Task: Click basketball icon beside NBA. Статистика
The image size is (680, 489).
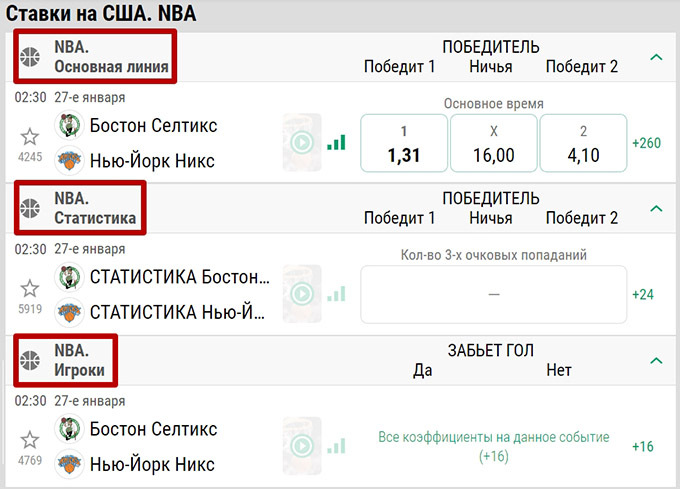Action: [30, 208]
